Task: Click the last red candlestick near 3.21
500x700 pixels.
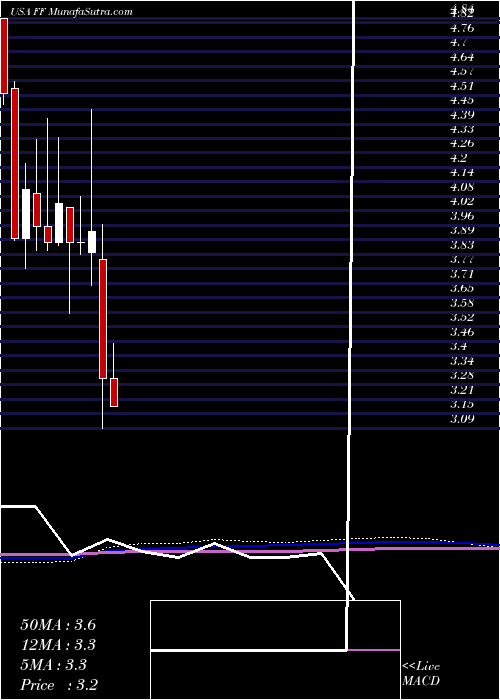Action: [x=114, y=392]
